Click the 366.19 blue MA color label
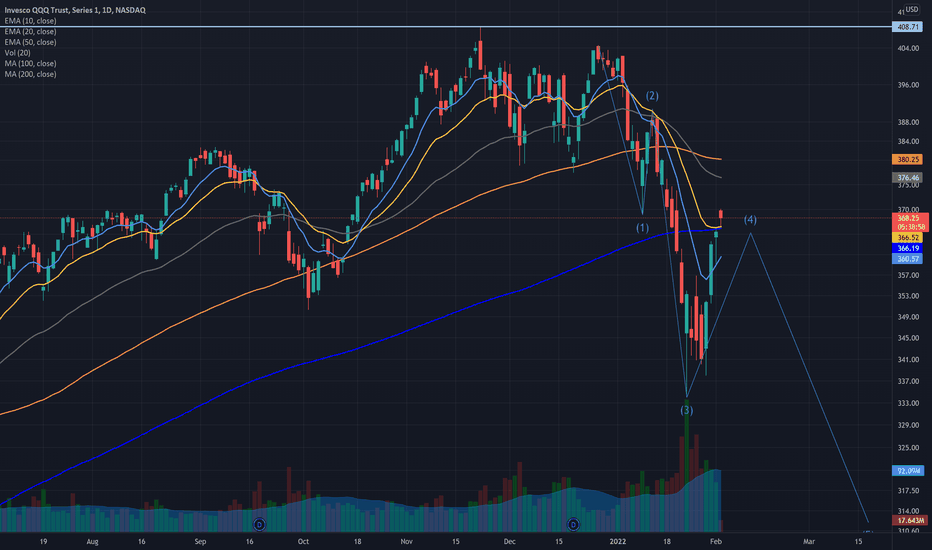Viewport: 932px width, 550px height. point(908,249)
